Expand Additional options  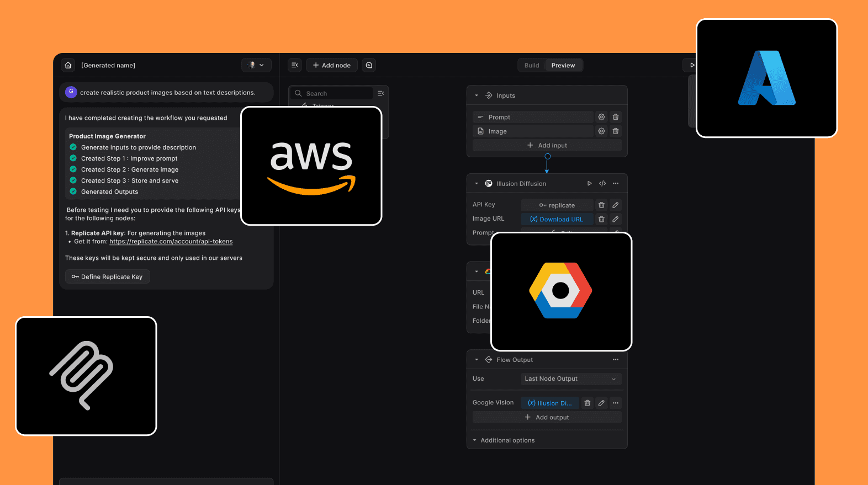coord(504,440)
